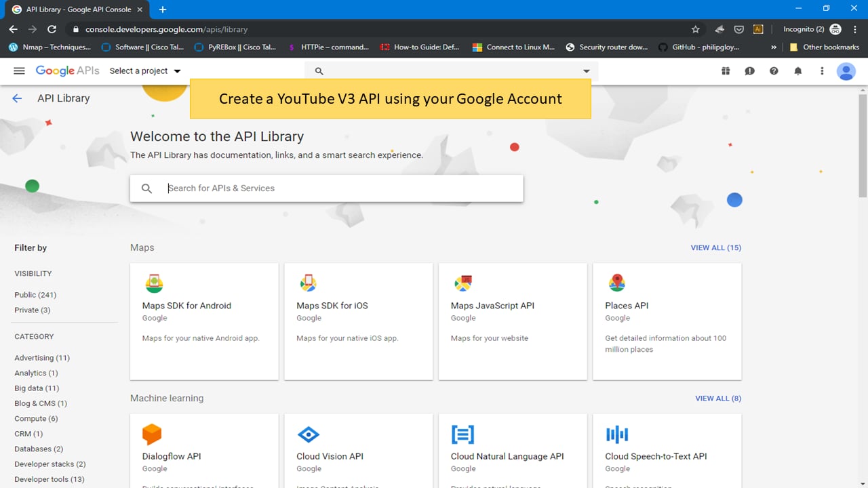This screenshot has height=488, width=868.
Task: Click the browser back arrow
Action: click(13, 29)
